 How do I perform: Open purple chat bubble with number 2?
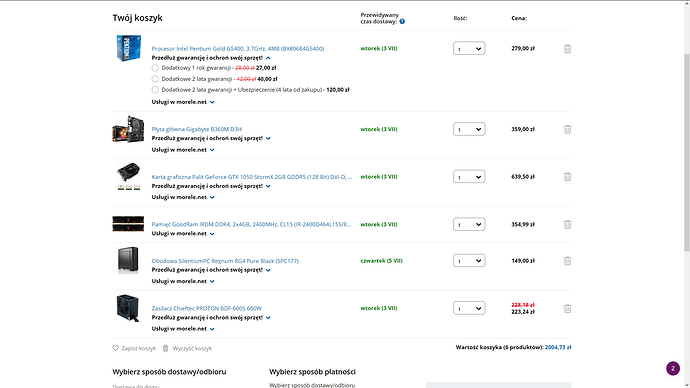coord(672,368)
